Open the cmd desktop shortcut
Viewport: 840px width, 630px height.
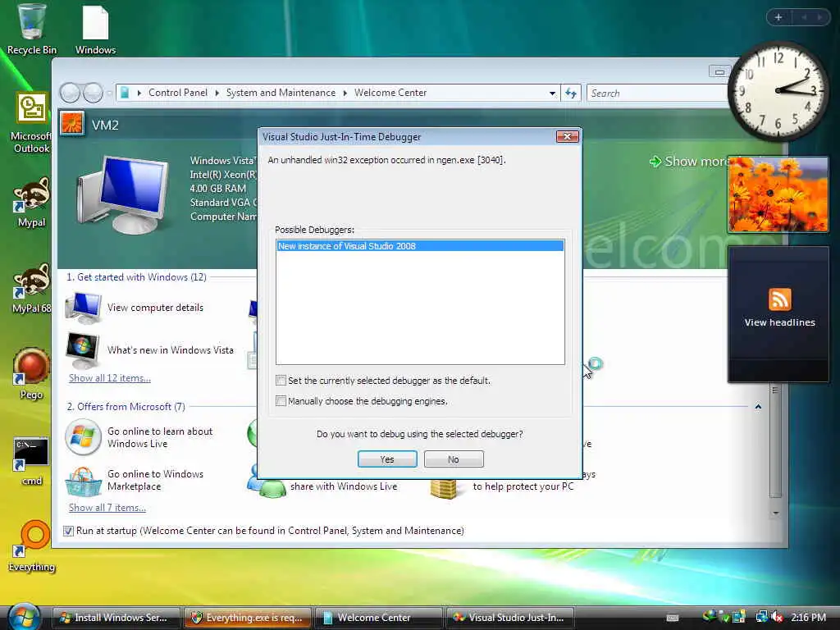[x=32, y=461]
